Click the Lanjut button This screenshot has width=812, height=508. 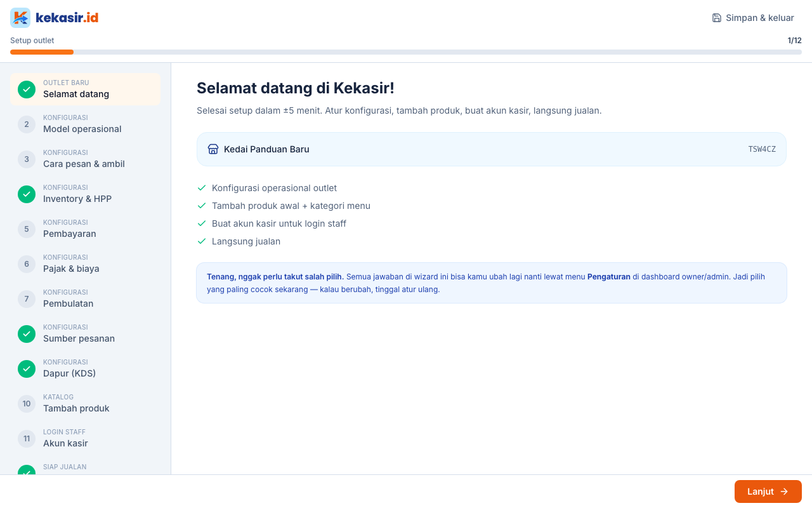(768, 491)
